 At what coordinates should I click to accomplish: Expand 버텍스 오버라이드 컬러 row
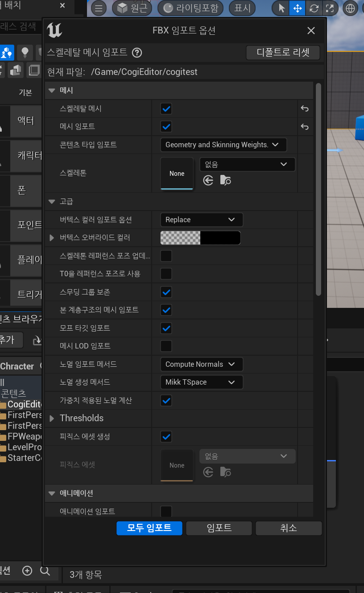[52, 238]
